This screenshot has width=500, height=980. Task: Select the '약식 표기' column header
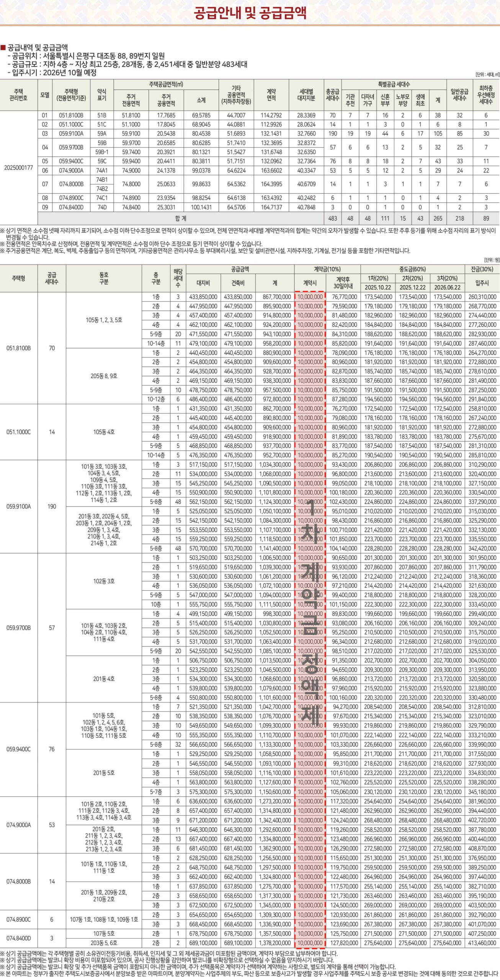tap(102, 95)
